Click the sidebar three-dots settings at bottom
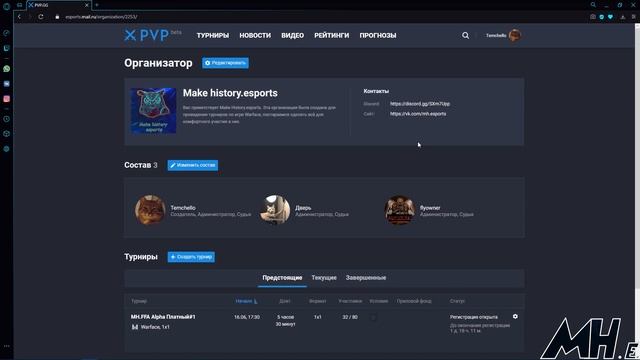This screenshot has height=360, width=640. 7,346
